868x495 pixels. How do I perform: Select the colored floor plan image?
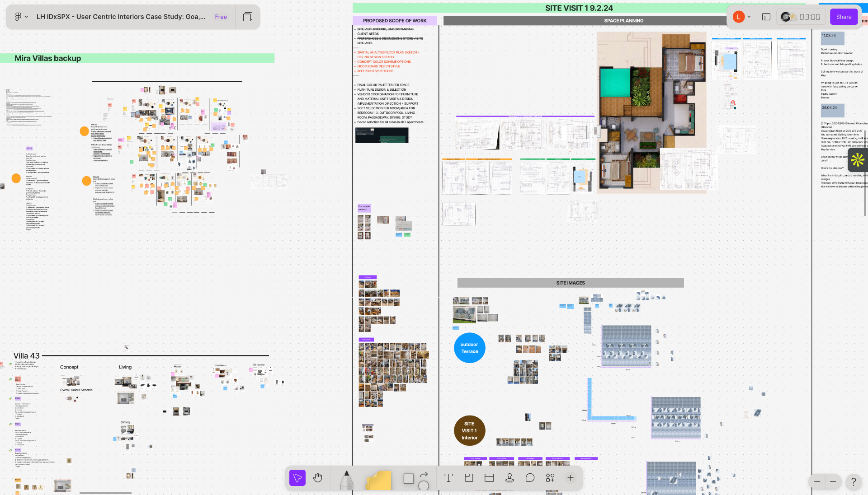tap(651, 112)
